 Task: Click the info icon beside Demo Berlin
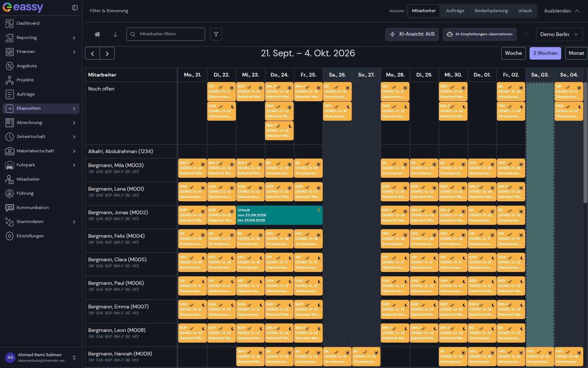pos(527,34)
